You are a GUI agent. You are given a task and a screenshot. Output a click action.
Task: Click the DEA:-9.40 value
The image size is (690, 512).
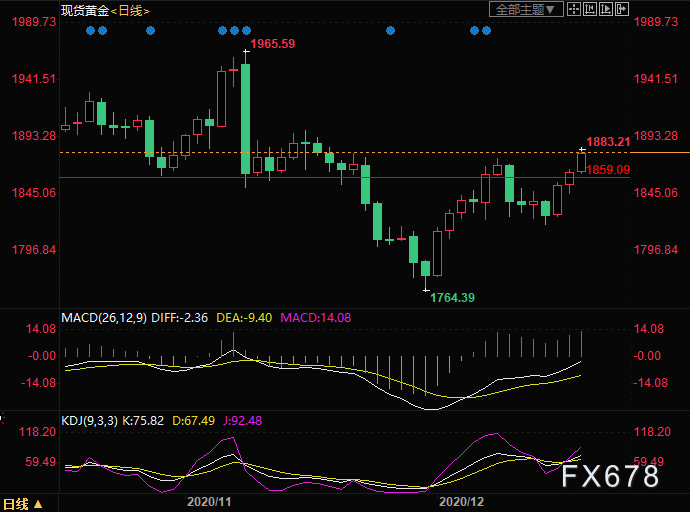pyautogui.click(x=244, y=318)
